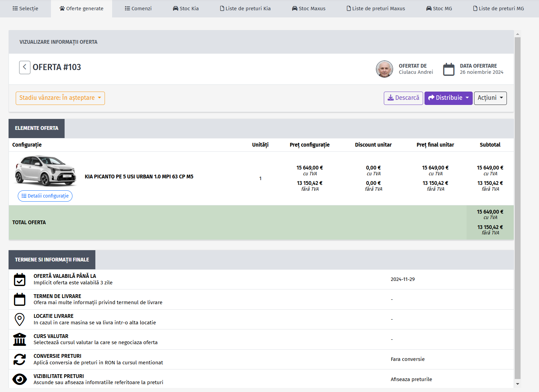Select the TERMENE SI INFORMAȚII FINALE header
This screenshot has width=539, height=392.
point(52,260)
